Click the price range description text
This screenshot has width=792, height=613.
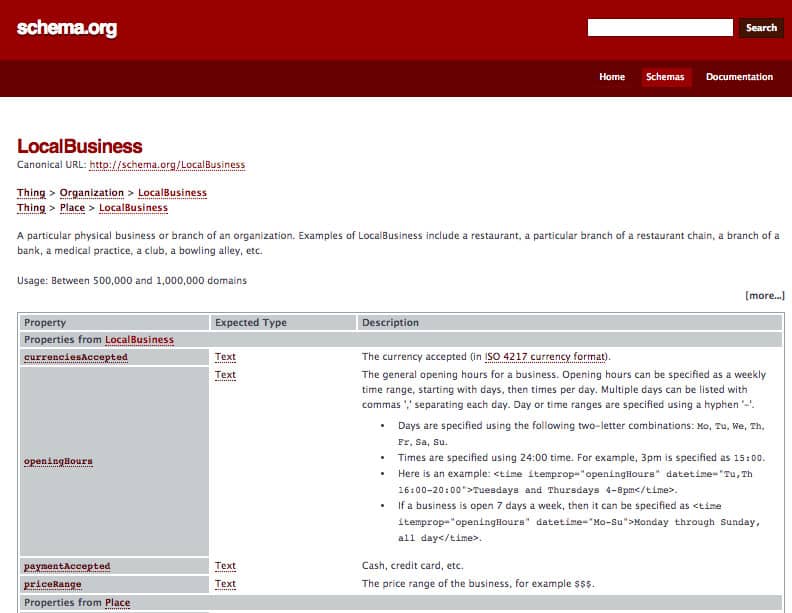point(478,584)
